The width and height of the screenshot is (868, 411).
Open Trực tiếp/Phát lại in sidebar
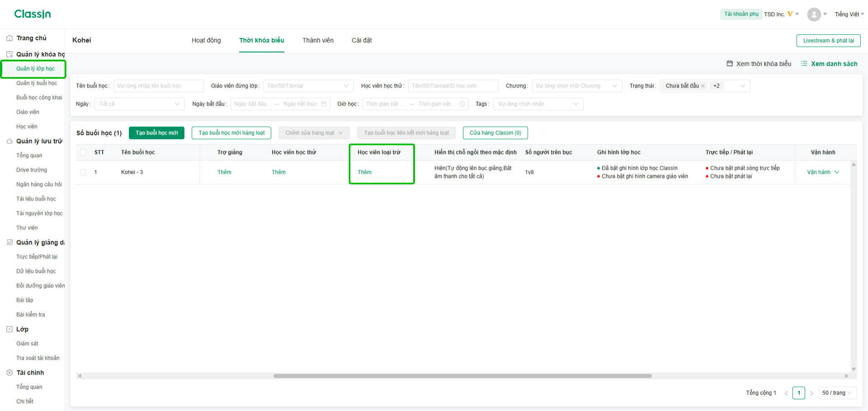point(37,257)
